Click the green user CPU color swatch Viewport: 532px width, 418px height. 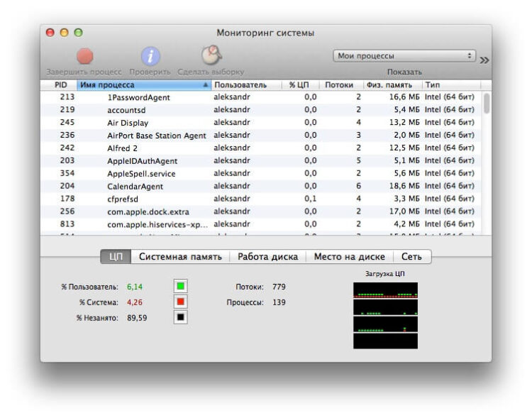point(181,287)
